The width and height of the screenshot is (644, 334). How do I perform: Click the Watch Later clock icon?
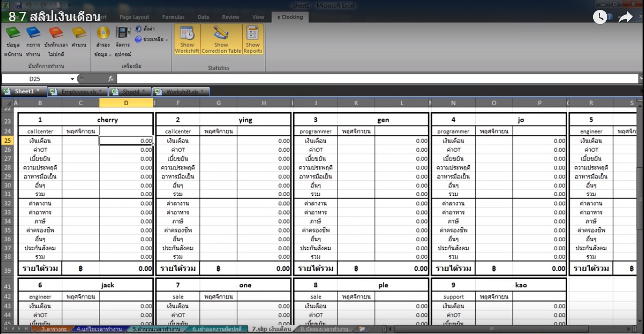[x=600, y=17]
